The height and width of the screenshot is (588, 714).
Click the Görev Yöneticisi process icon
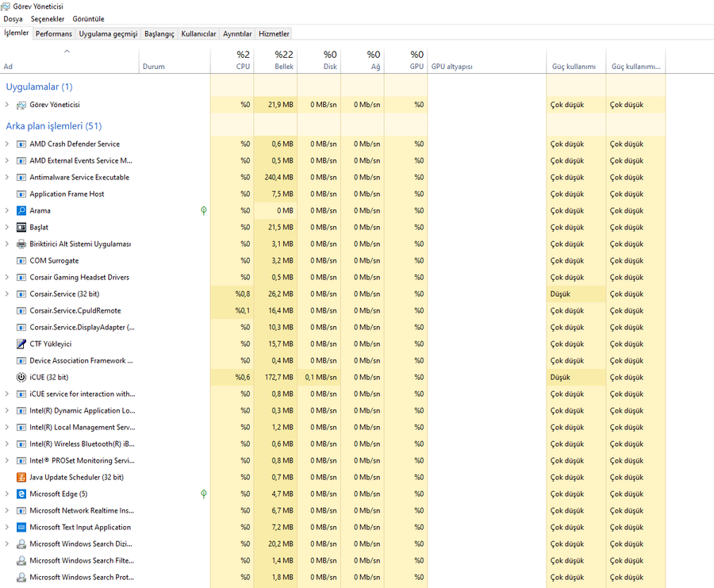click(x=21, y=105)
